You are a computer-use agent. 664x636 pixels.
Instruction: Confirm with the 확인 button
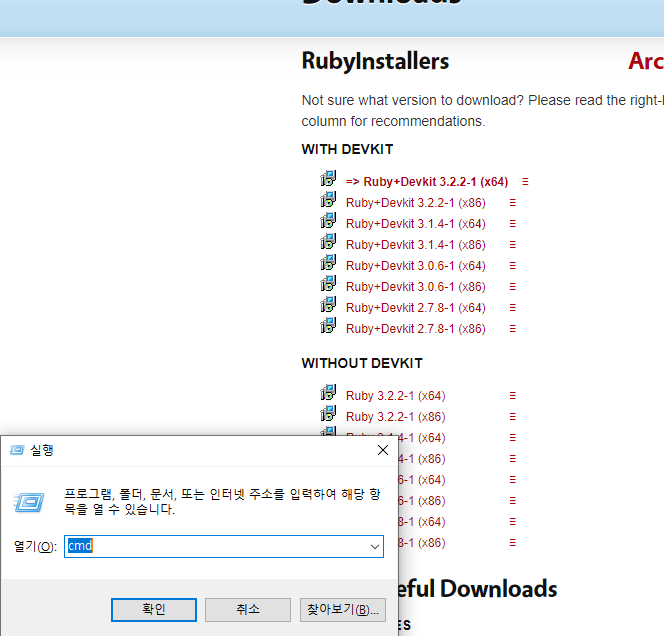(154, 610)
